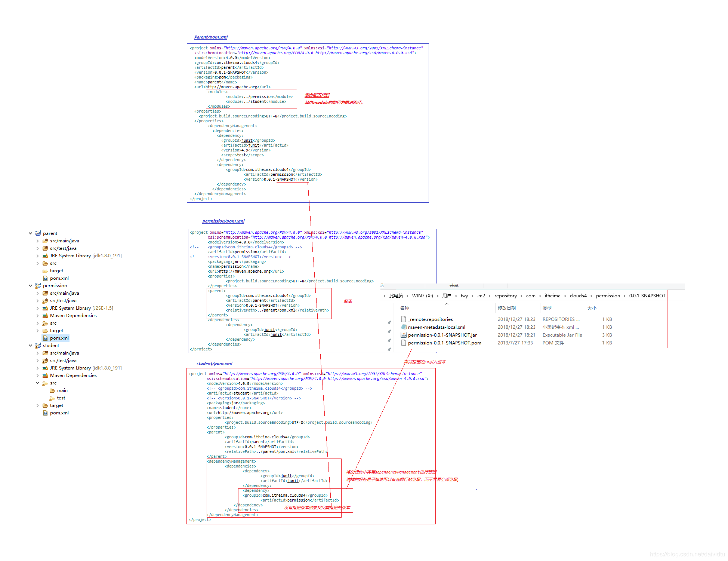
Task: Click permission's Maven Dependencies library icon
Action: [45, 316]
